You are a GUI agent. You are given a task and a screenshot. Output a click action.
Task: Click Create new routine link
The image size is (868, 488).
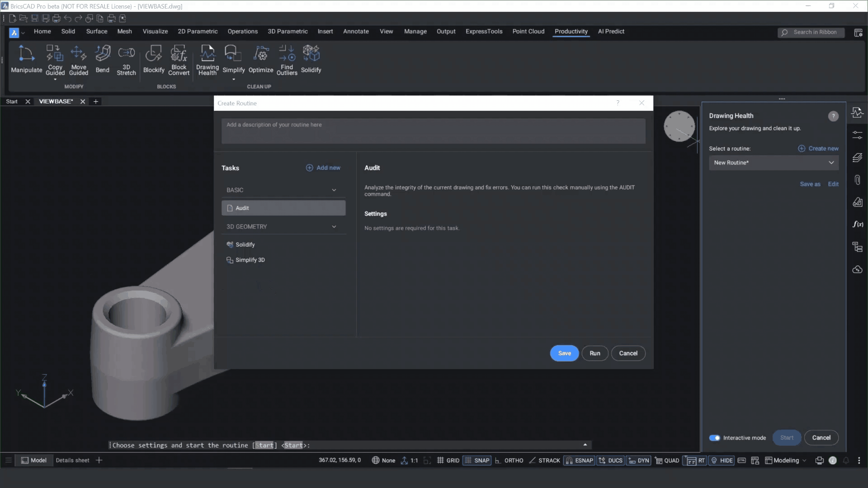(818, 148)
